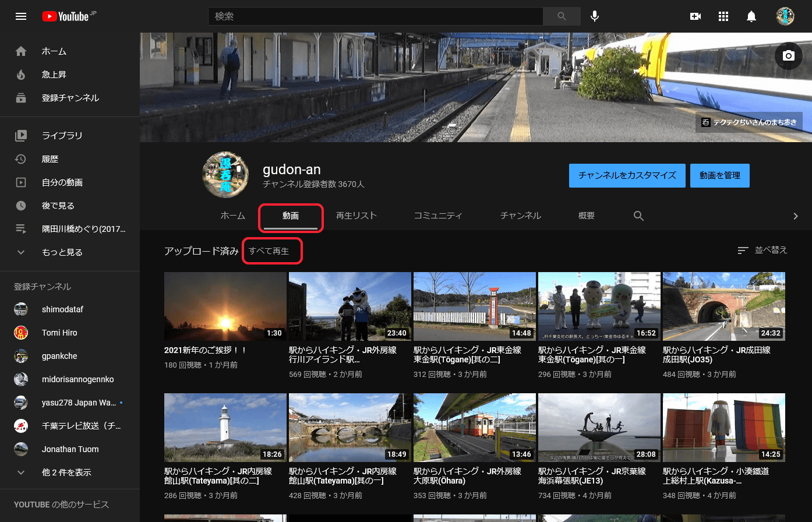Image resolution: width=812 pixels, height=522 pixels.
Task: Open the create video camera icon
Action: pos(695,16)
